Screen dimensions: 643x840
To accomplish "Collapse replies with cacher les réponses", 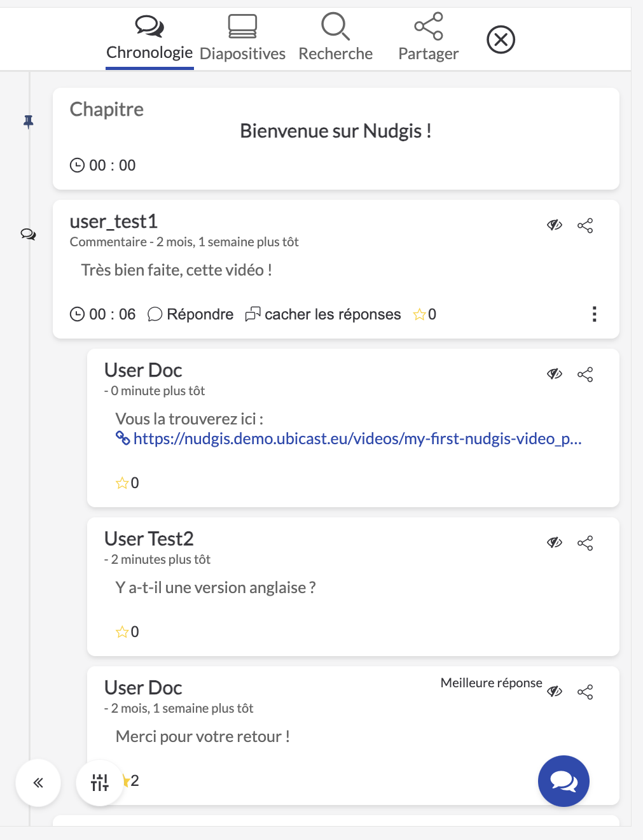I will point(323,314).
